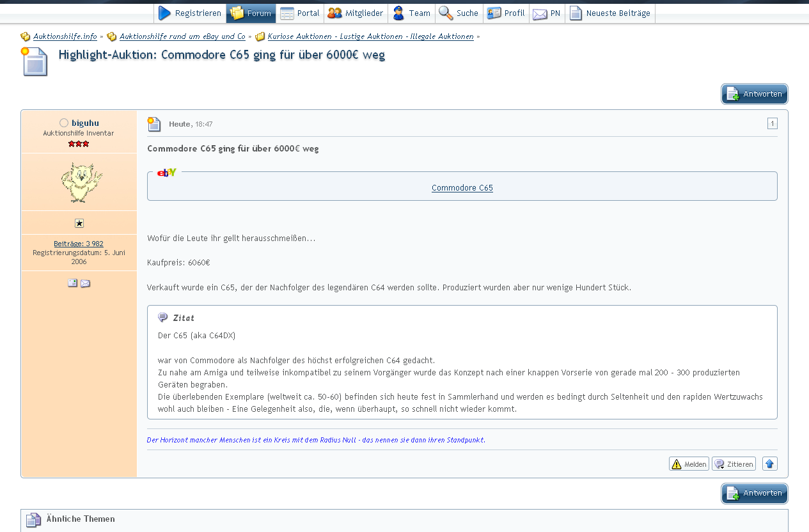Click folder icon before 'Kuriose Auktionen' breadcrumb
809x532 pixels.
[260, 36]
